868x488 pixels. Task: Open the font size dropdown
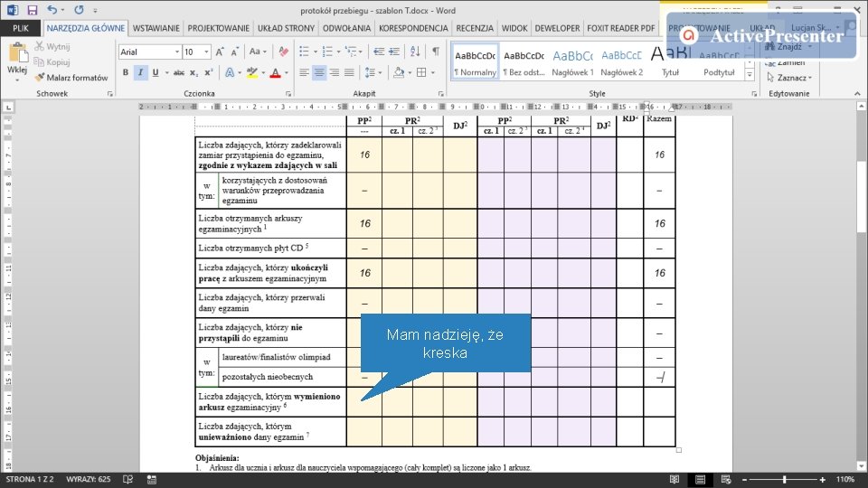206,52
